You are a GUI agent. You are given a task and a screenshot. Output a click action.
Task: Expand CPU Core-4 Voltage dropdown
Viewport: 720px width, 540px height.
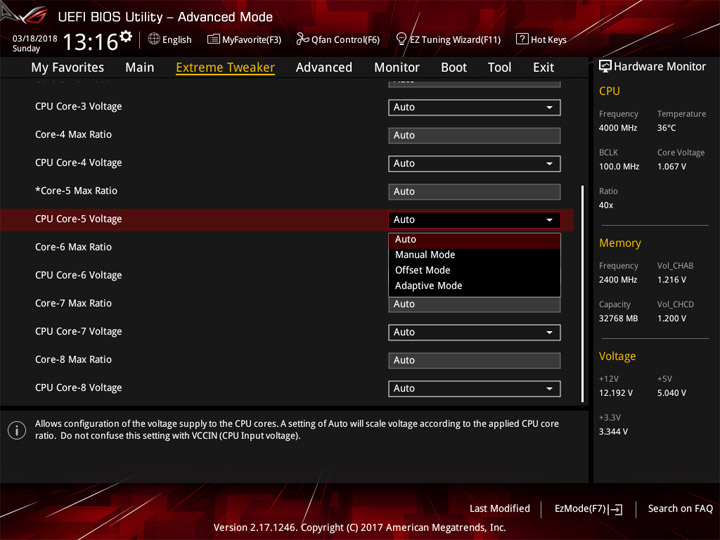(x=474, y=164)
